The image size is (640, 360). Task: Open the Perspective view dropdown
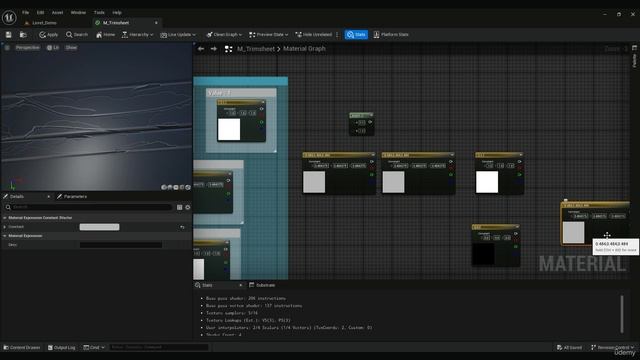(28, 48)
